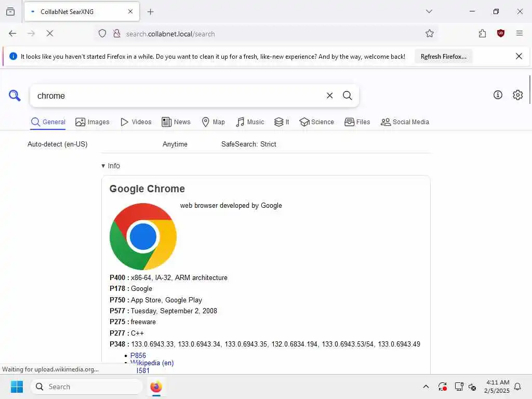Open the Extensions puzzle icon
532x399 pixels.
click(x=482, y=33)
